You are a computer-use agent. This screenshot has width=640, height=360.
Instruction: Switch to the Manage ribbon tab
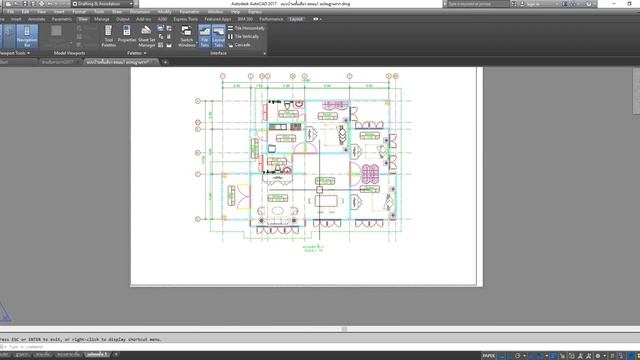tap(102, 19)
